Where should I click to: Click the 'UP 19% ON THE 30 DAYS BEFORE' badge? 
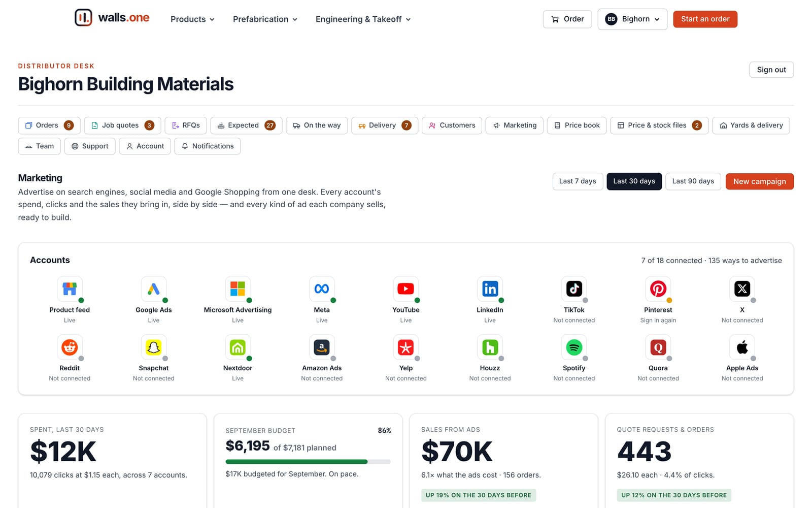(x=479, y=495)
